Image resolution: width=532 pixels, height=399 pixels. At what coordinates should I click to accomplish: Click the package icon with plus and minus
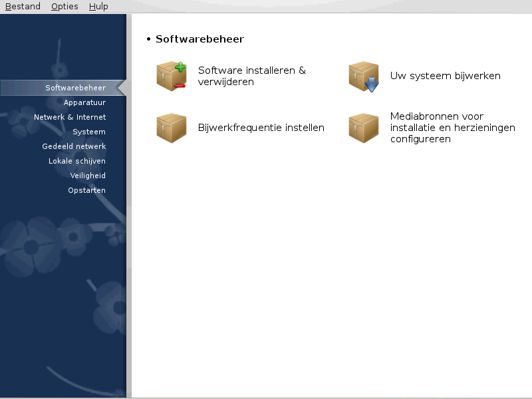pos(172,76)
